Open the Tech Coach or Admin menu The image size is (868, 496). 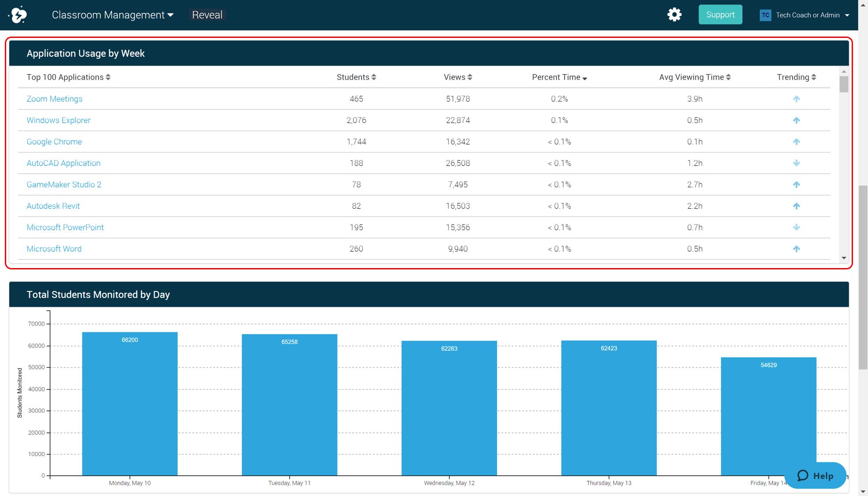click(x=812, y=15)
